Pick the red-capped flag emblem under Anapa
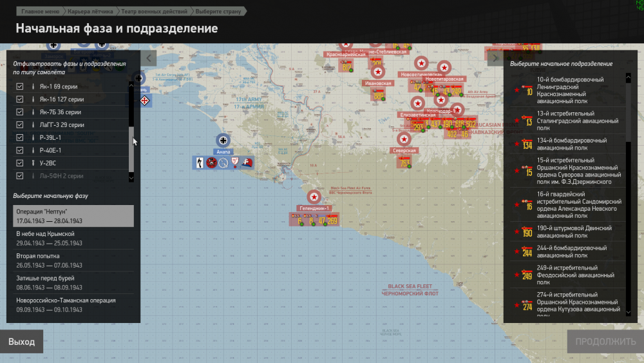Screen dimensions: 644x363 [x=247, y=162]
